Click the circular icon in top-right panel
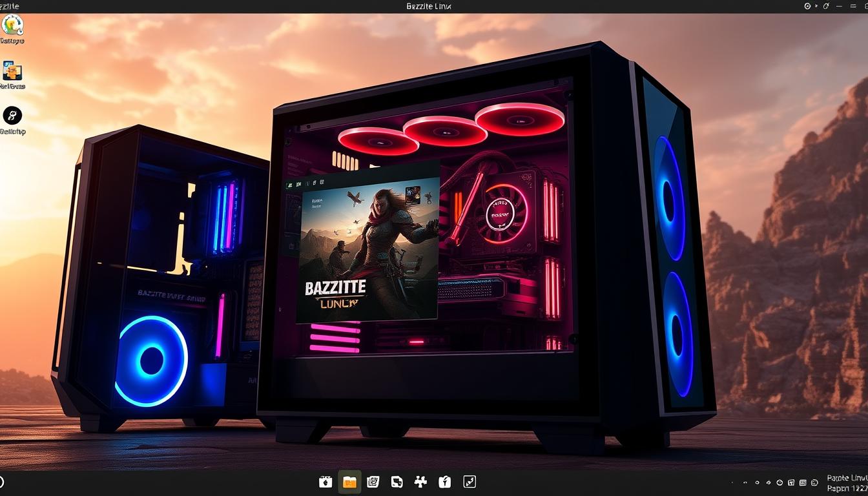 [x=807, y=6]
